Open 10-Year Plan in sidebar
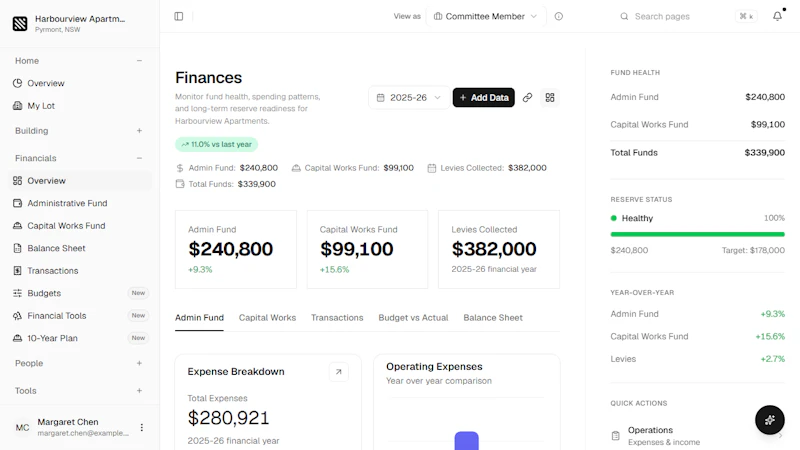Screen dimensions: 800x450 coord(80,338)
